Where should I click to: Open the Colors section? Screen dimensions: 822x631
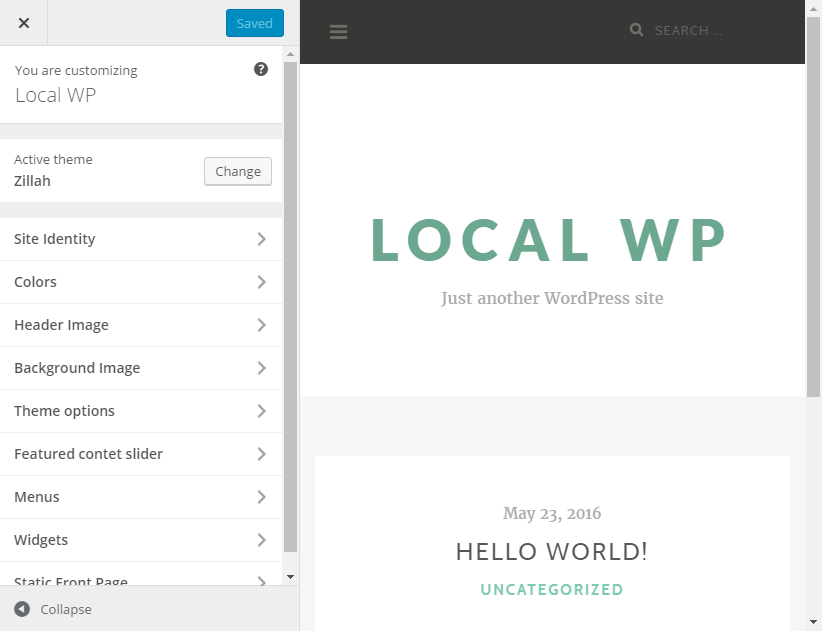click(141, 282)
